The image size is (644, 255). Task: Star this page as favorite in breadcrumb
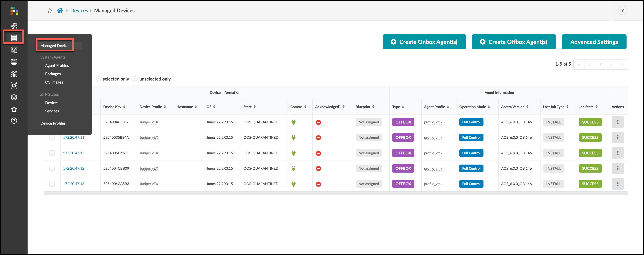coord(50,11)
